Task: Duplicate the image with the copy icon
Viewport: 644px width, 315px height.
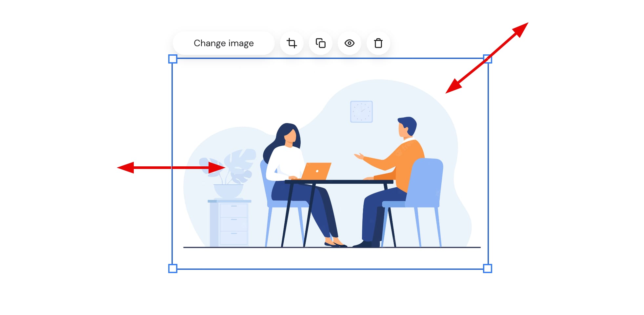Action: pos(321,43)
